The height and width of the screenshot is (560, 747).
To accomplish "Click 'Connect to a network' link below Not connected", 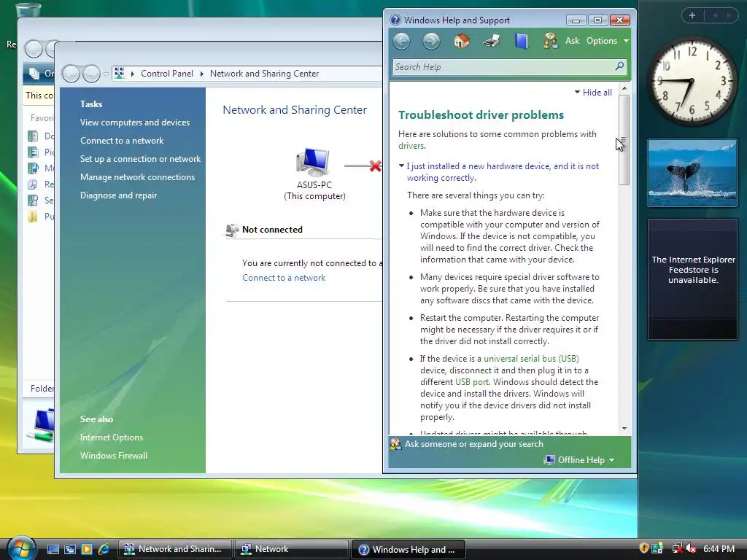I will [x=284, y=278].
